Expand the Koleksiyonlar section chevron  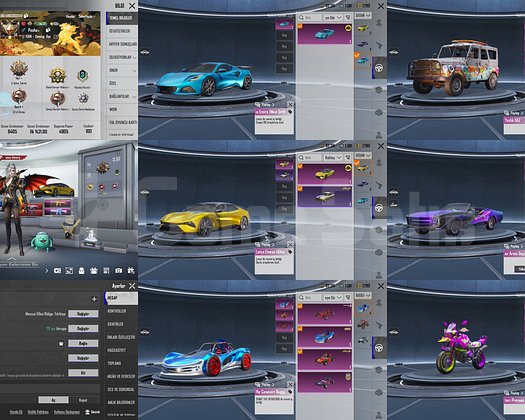click(x=135, y=58)
